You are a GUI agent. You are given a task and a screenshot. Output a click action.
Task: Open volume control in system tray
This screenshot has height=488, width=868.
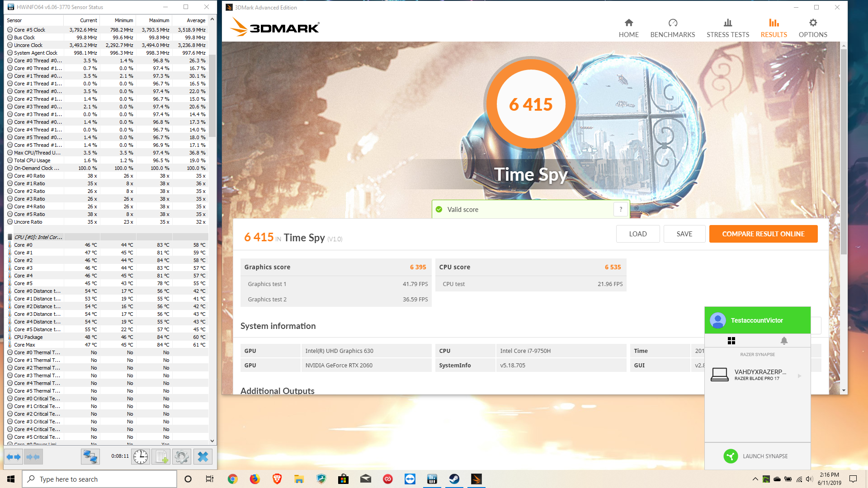pyautogui.click(x=809, y=479)
